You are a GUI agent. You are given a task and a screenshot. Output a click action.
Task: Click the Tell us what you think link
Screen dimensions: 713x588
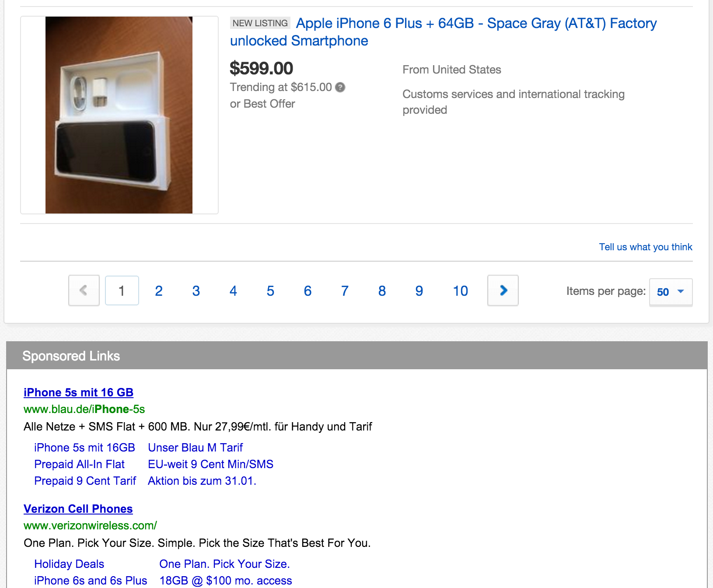click(x=645, y=247)
